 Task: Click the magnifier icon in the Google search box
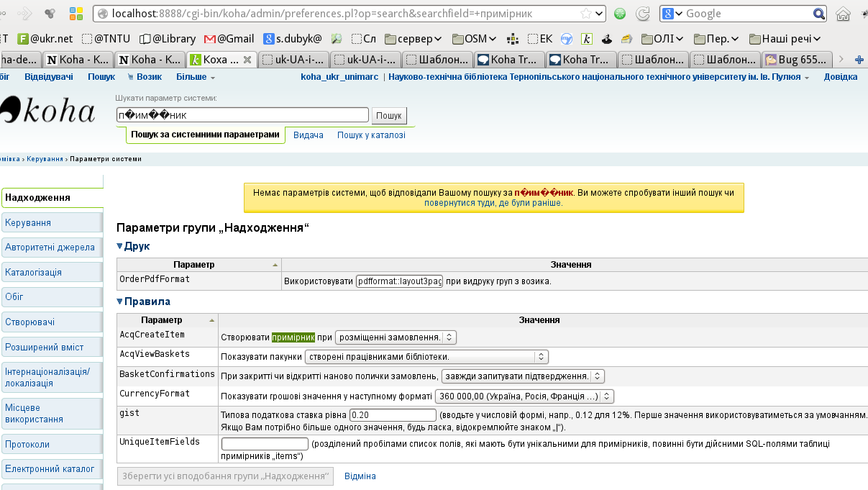click(x=819, y=13)
